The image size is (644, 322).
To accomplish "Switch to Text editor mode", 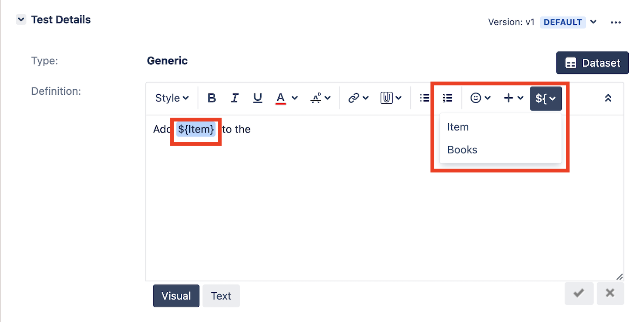I will (221, 296).
